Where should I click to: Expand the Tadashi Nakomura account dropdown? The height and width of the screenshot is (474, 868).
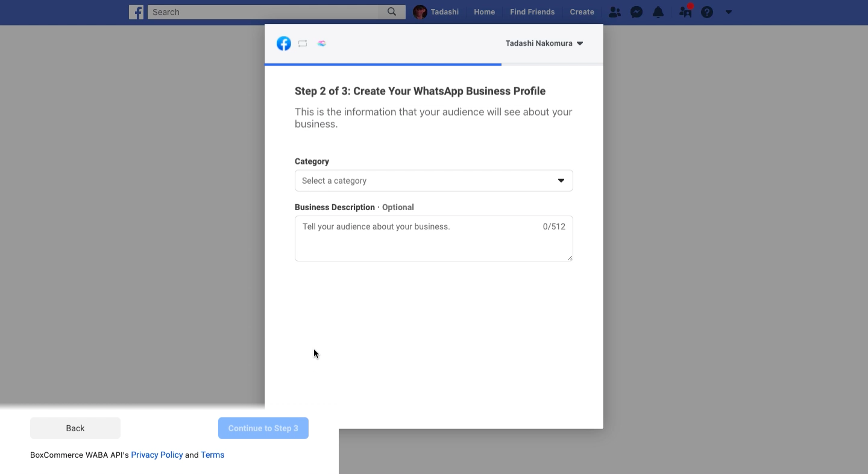544,43
